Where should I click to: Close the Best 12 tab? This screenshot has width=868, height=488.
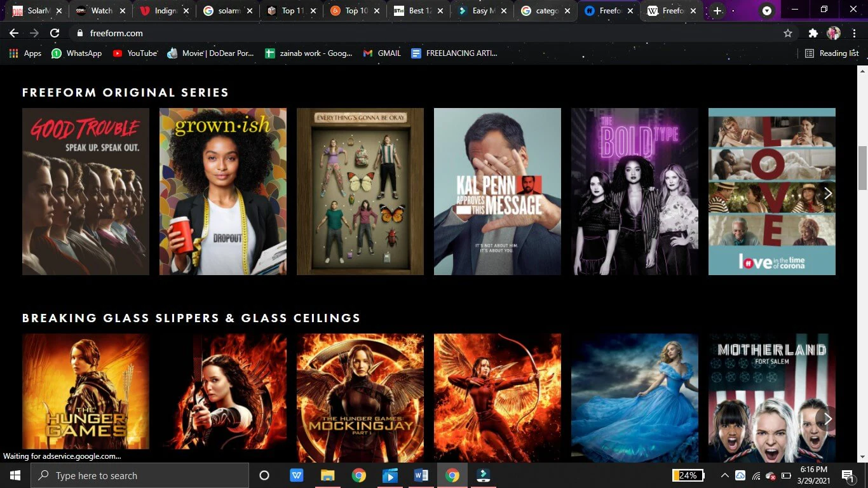[440, 11]
